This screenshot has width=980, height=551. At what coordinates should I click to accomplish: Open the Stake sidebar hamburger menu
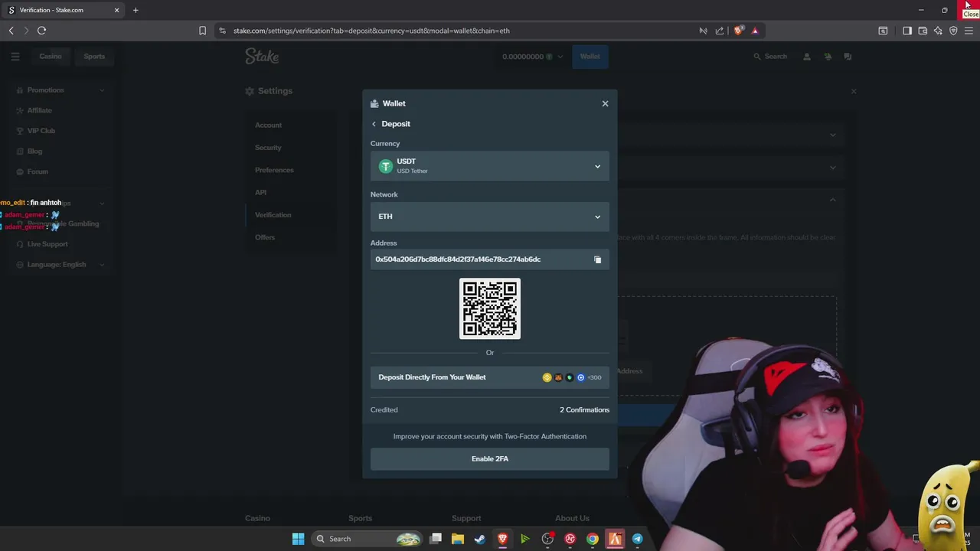[x=15, y=57]
